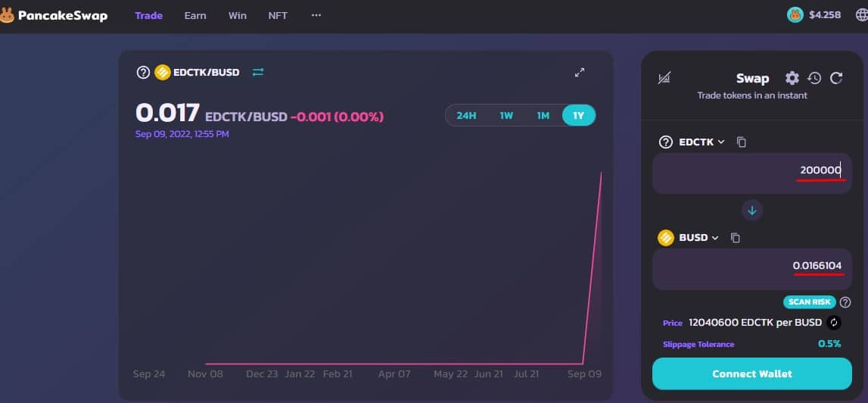Click the 0.017 price value
This screenshot has width=868, height=403.
point(167,113)
